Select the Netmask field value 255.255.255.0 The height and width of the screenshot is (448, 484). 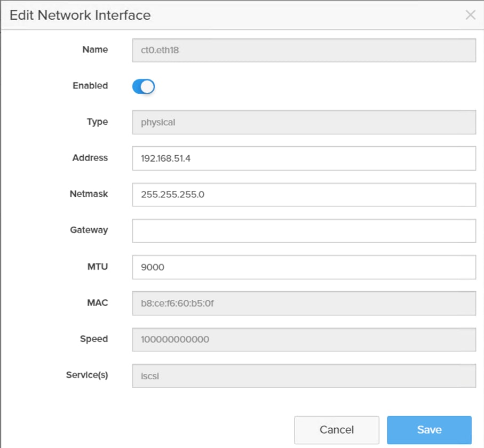click(304, 194)
